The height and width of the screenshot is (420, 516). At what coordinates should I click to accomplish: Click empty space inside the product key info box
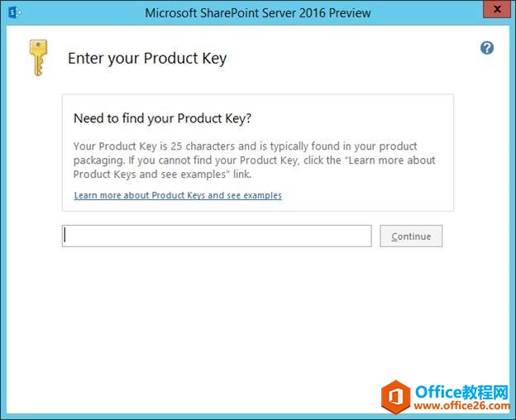point(362,194)
